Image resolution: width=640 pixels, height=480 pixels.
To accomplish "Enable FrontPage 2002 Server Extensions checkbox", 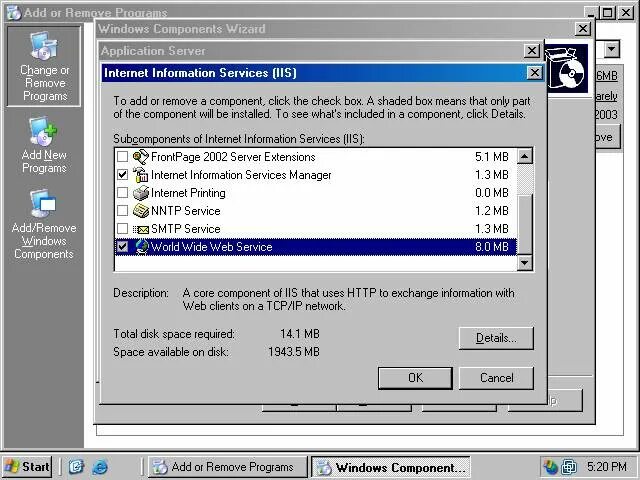I will pos(122,157).
